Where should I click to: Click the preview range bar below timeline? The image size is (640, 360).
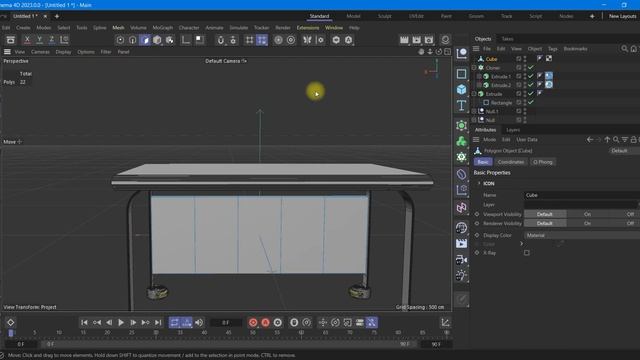pyautogui.click(x=229, y=344)
